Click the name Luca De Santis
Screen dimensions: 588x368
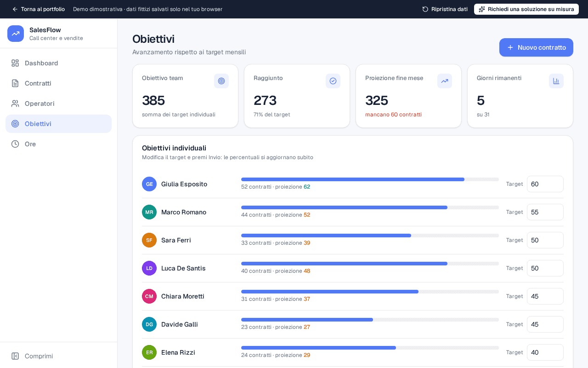(183, 268)
